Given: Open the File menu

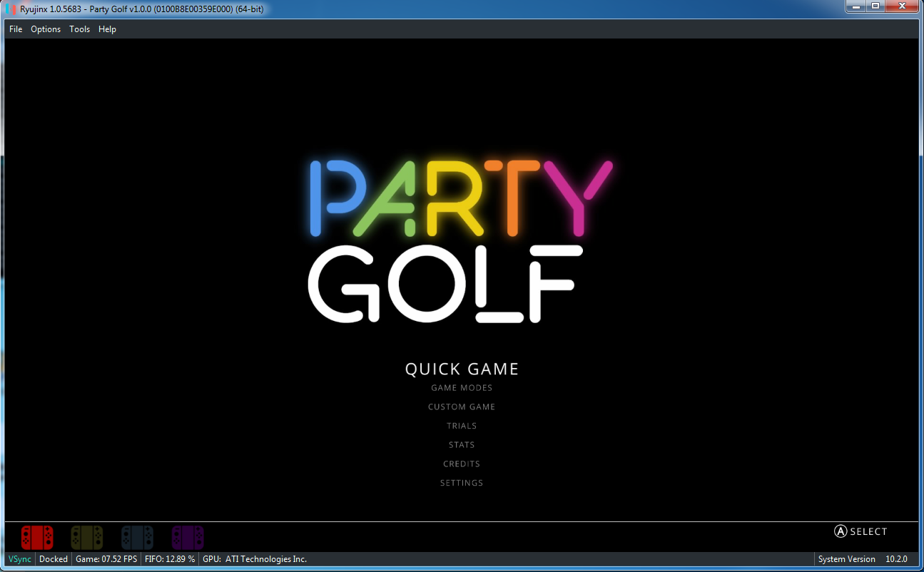Looking at the screenshot, I should (15, 29).
